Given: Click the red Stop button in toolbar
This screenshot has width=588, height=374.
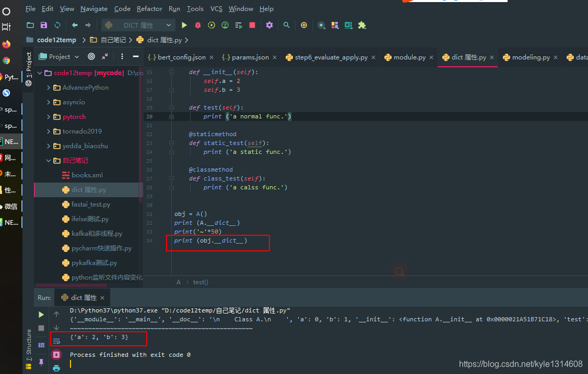Looking at the screenshot, I should (x=252, y=25).
